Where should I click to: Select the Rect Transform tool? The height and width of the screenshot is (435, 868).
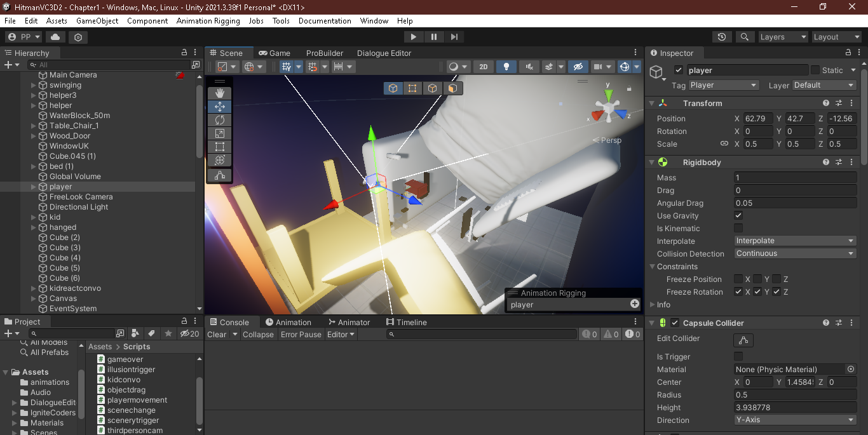click(219, 146)
